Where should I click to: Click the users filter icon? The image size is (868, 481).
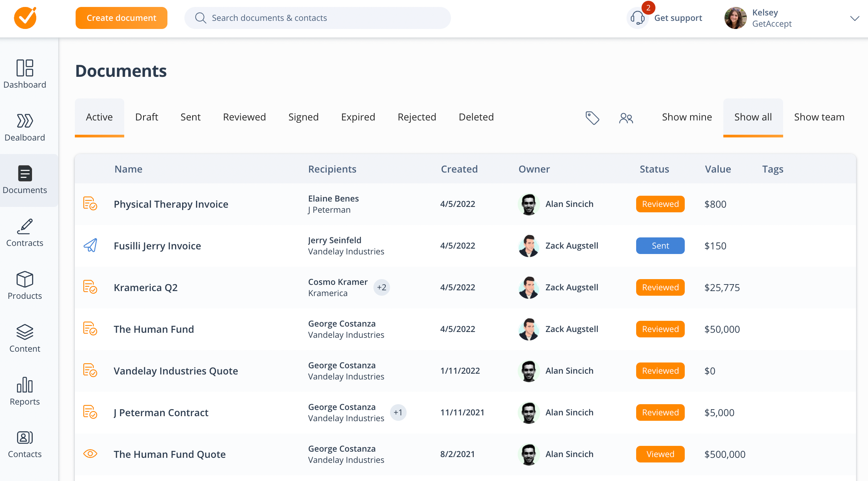coord(626,118)
